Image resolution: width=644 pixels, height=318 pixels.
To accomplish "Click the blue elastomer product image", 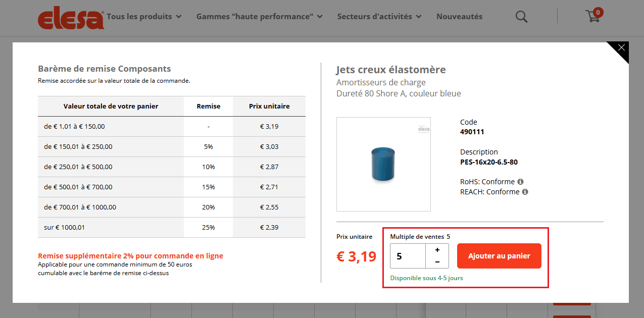I will (383, 164).
